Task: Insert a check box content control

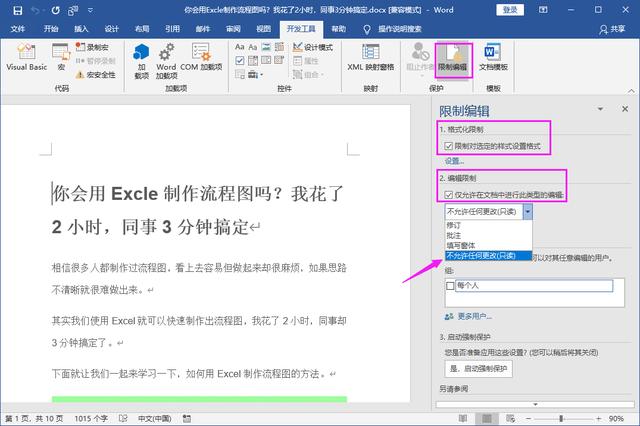Action: pyautogui.click(x=240, y=61)
